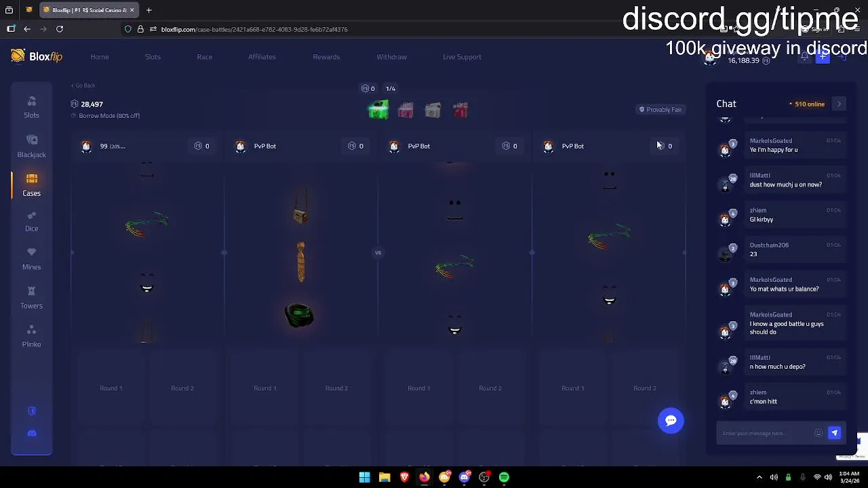Image resolution: width=868 pixels, height=488 pixels.
Task: Open the Race page
Action: tap(205, 57)
